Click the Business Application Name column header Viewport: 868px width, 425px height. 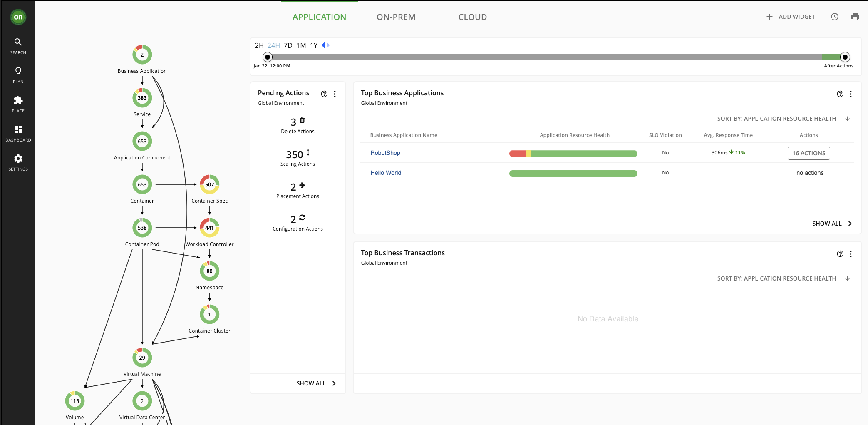pyautogui.click(x=404, y=135)
